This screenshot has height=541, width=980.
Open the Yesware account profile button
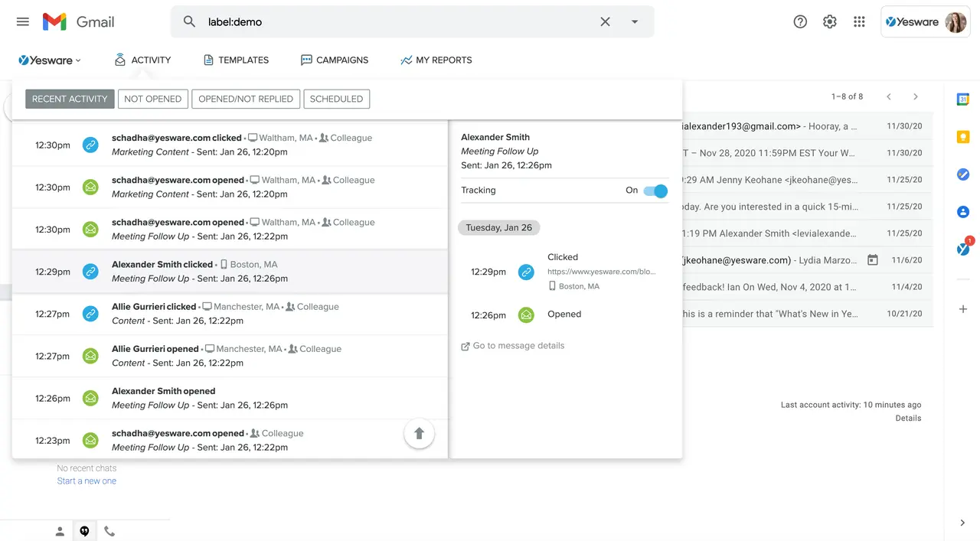click(x=926, y=21)
